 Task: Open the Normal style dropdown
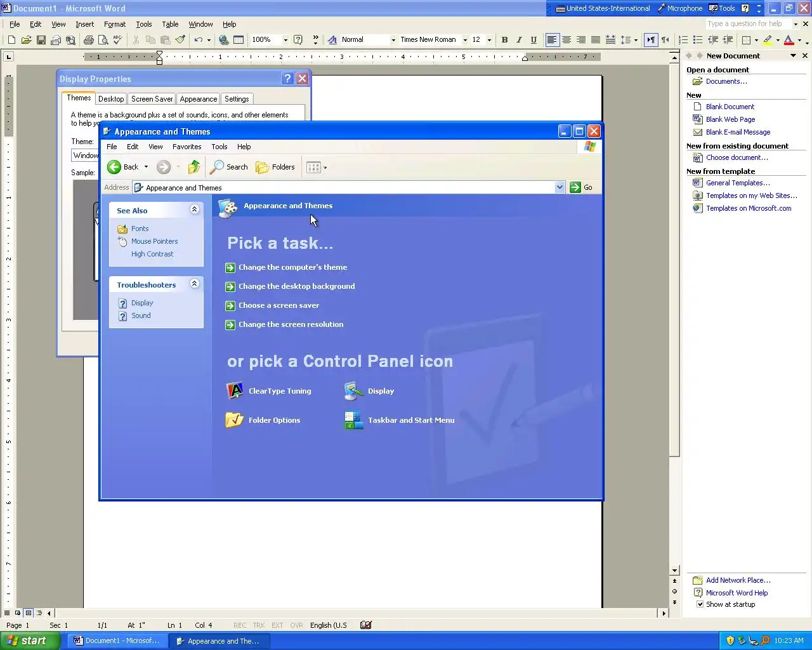tap(393, 40)
